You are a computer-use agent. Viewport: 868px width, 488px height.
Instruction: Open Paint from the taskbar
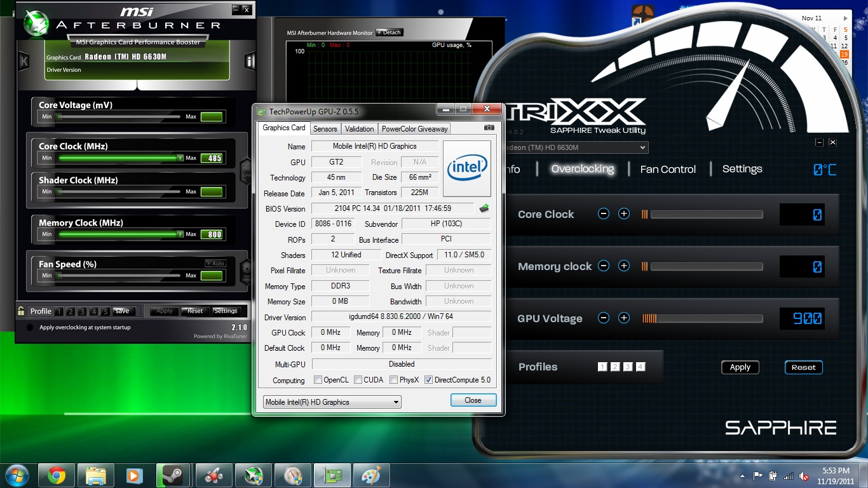click(372, 475)
